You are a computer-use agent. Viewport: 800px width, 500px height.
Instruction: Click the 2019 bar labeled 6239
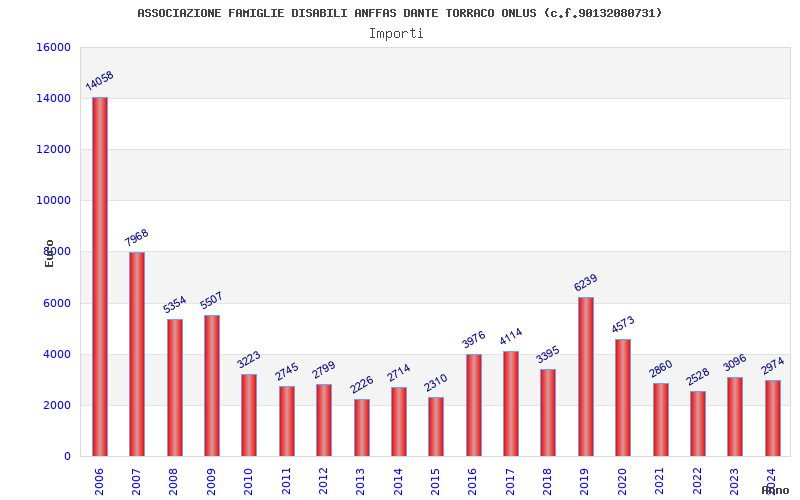coord(586,377)
